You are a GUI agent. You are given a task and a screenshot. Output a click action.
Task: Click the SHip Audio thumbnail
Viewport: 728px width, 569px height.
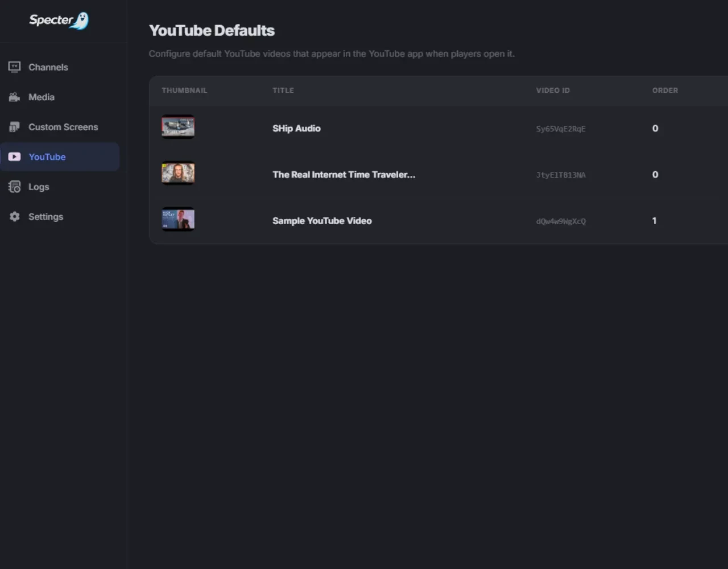pyautogui.click(x=178, y=127)
